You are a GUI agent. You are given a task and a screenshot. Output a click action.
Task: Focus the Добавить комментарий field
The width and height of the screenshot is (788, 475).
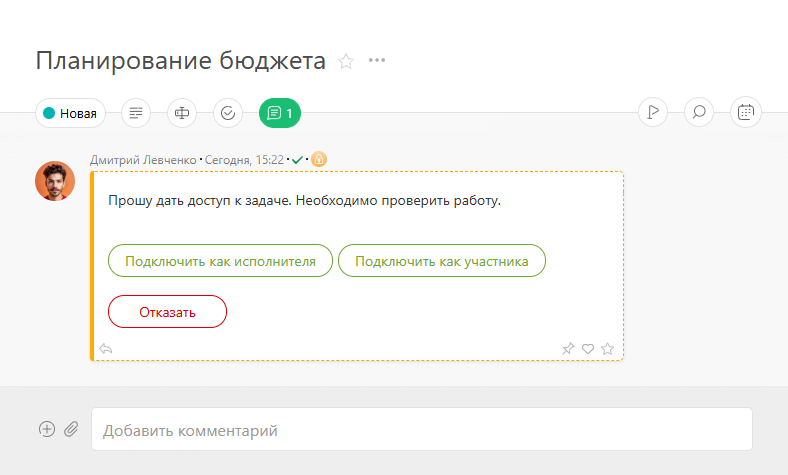(422, 429)
